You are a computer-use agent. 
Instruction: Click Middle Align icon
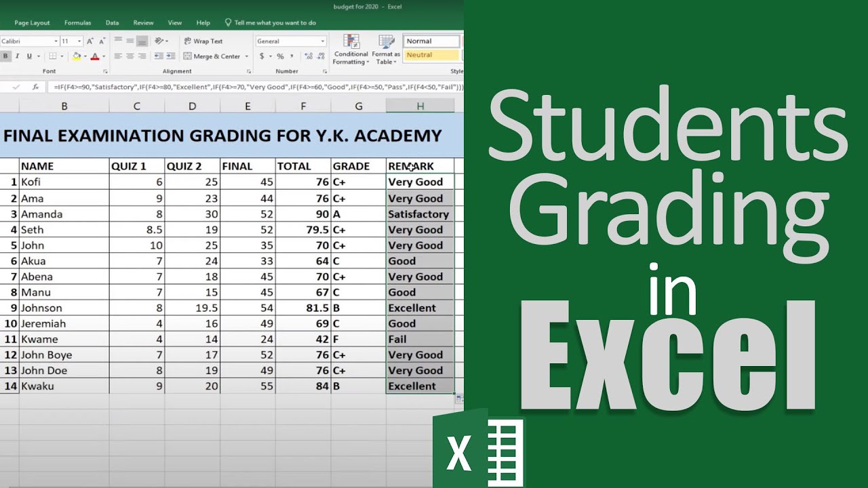130,41
